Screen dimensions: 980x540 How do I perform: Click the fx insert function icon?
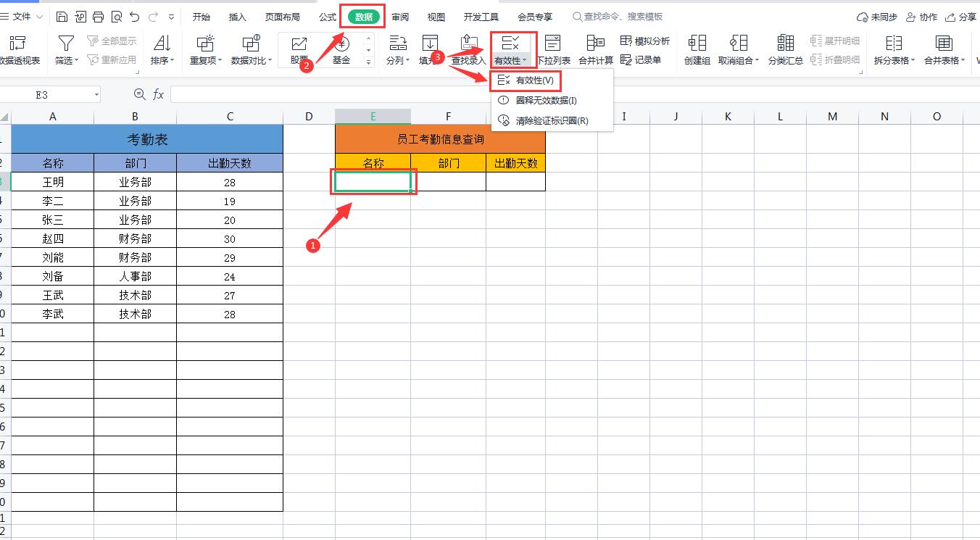point(158,94)
